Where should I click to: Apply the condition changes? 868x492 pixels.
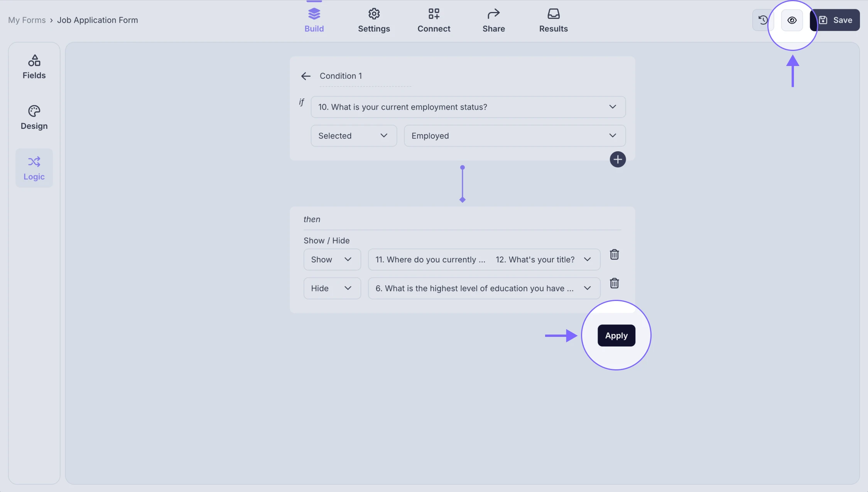click(x=616, y=335)
